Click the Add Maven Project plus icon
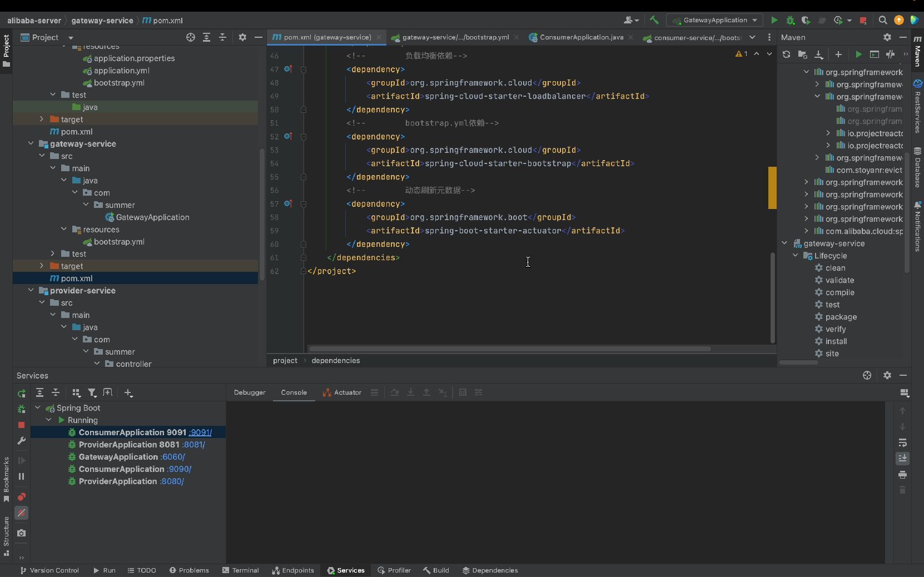Image resolution: width=924 pixels, height=577 pixels. point(838,54)
